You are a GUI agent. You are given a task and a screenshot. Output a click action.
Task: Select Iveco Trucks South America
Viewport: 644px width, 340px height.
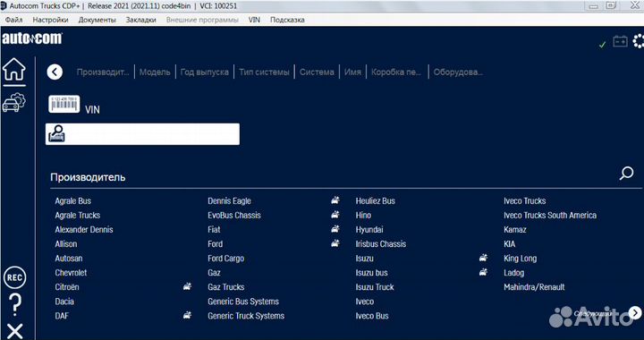click(x=550, y=215)
